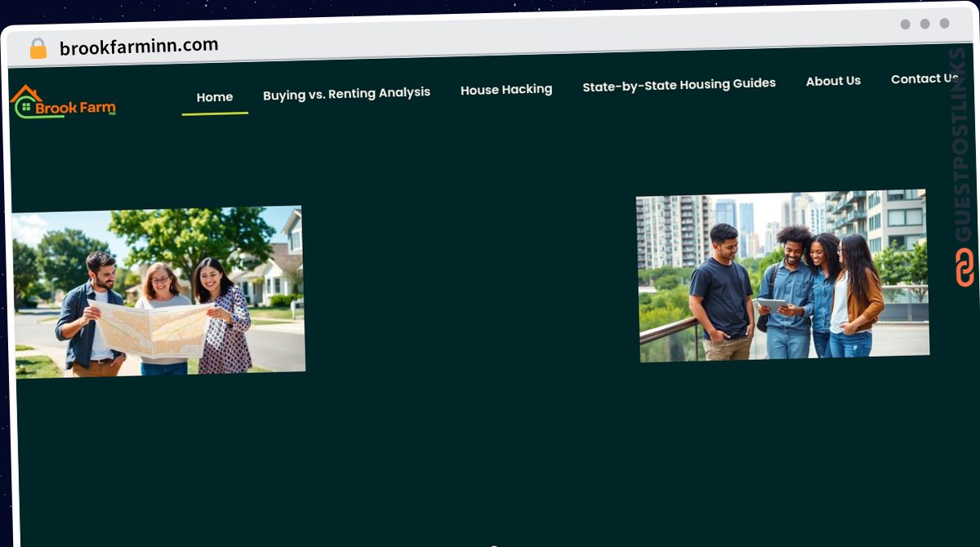The height and width of the screenshot is (547, 980).
Task: Open the Contact Us page
Action: 924,79
